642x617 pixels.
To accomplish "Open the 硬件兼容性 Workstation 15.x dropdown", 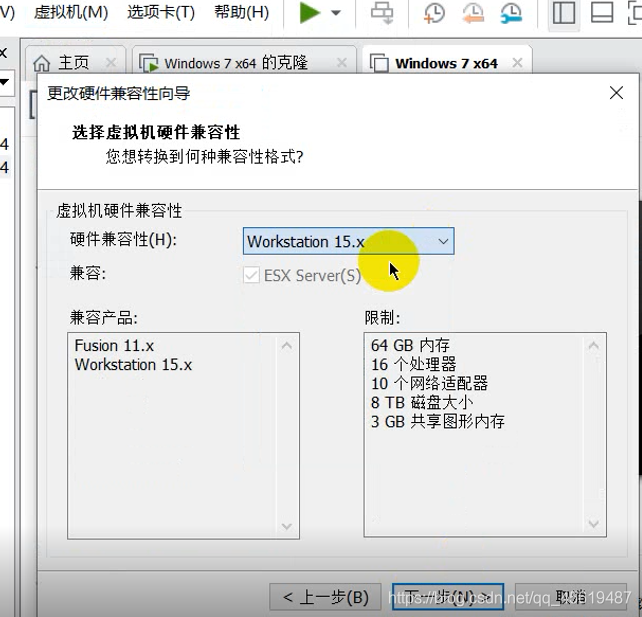I will pos(348,241).
